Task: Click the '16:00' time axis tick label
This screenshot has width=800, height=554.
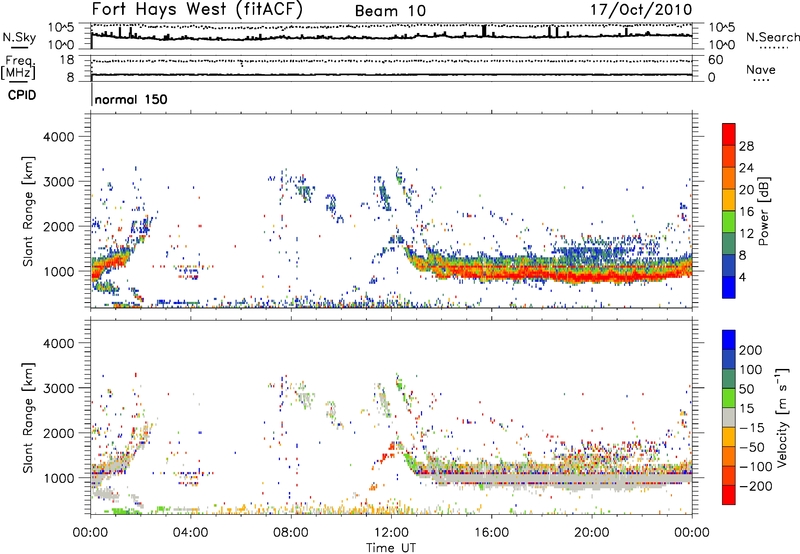Action: (x=491, y=533)
